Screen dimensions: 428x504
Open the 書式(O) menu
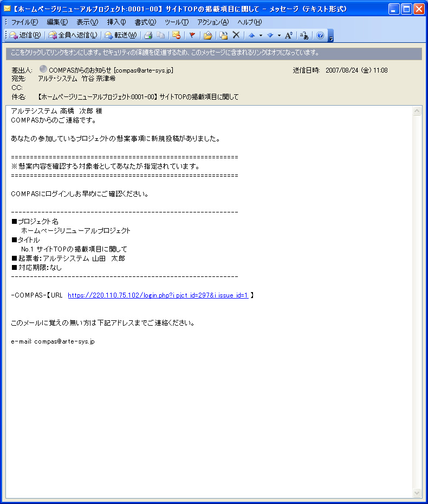coord(145,22)
